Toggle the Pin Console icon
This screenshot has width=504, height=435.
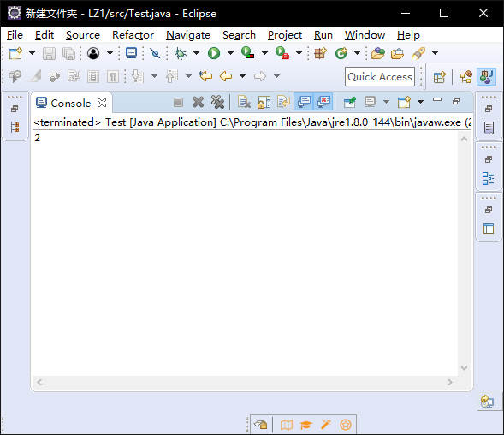point(350,102)
